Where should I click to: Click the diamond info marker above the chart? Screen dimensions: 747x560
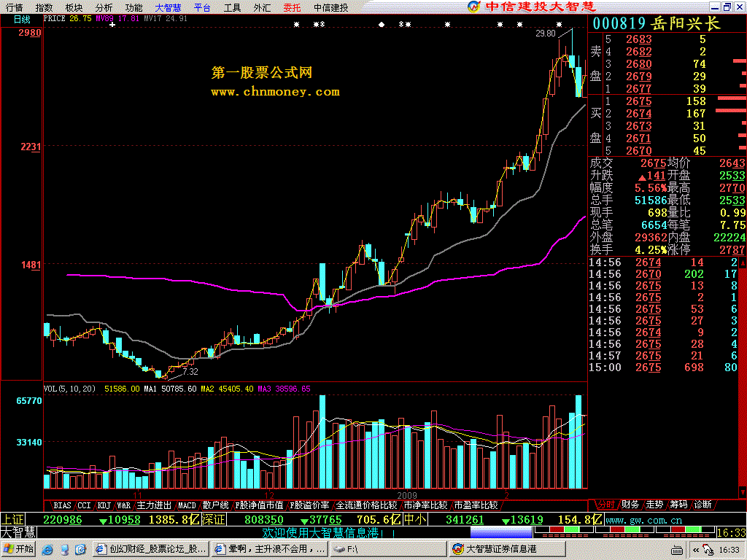point(381,24)
